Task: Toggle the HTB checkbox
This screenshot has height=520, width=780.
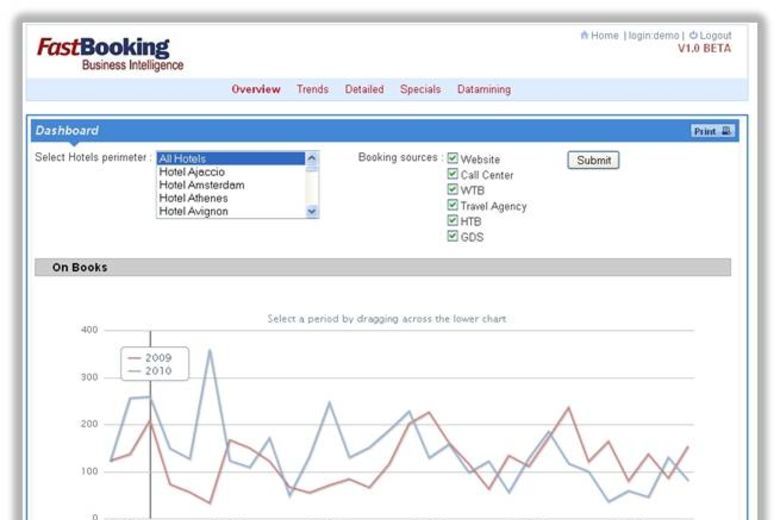Action: pyautogui.click(x=452, y=220)
